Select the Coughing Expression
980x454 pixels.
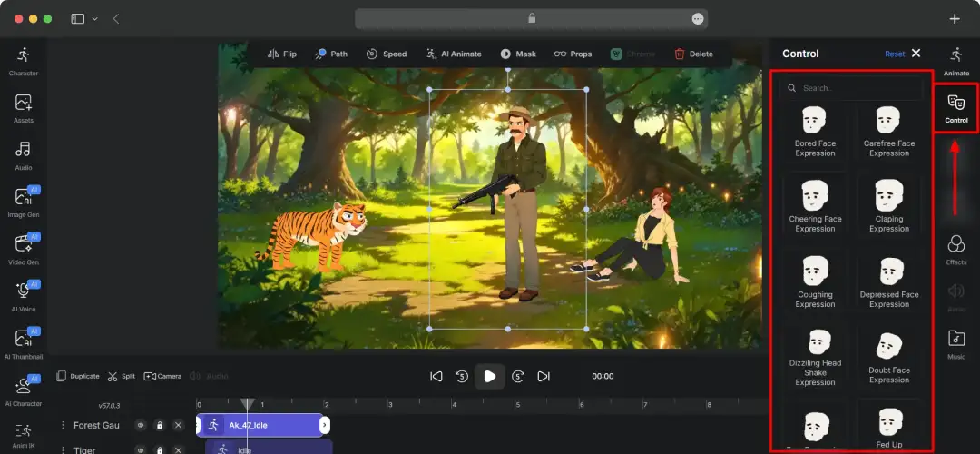click(815, 282)
